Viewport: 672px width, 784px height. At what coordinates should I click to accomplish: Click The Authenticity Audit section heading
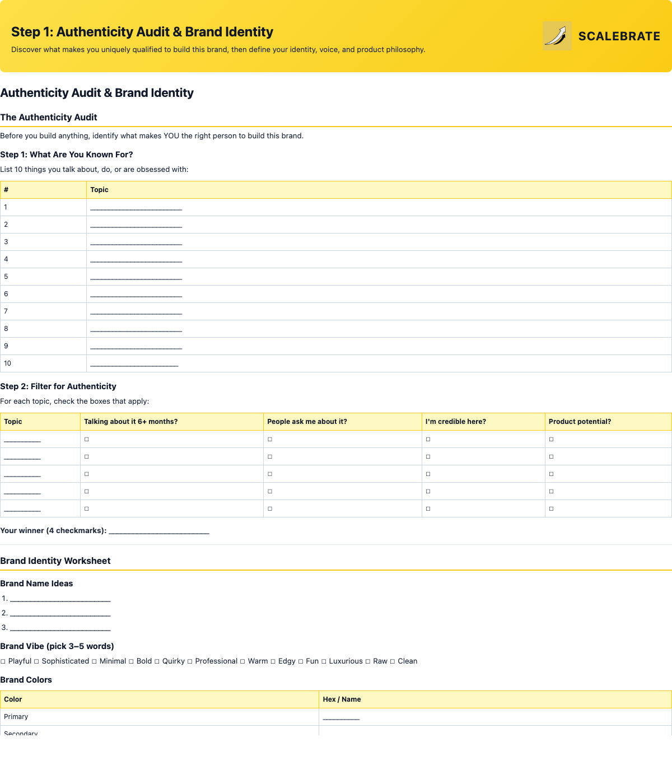tap(49, 117)
